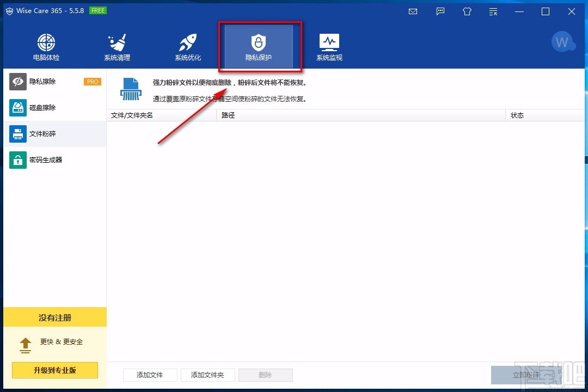Open 磁盘擦除 disk eraser icon
This screenshot has height=392, width=588.
tap(17, 108)
